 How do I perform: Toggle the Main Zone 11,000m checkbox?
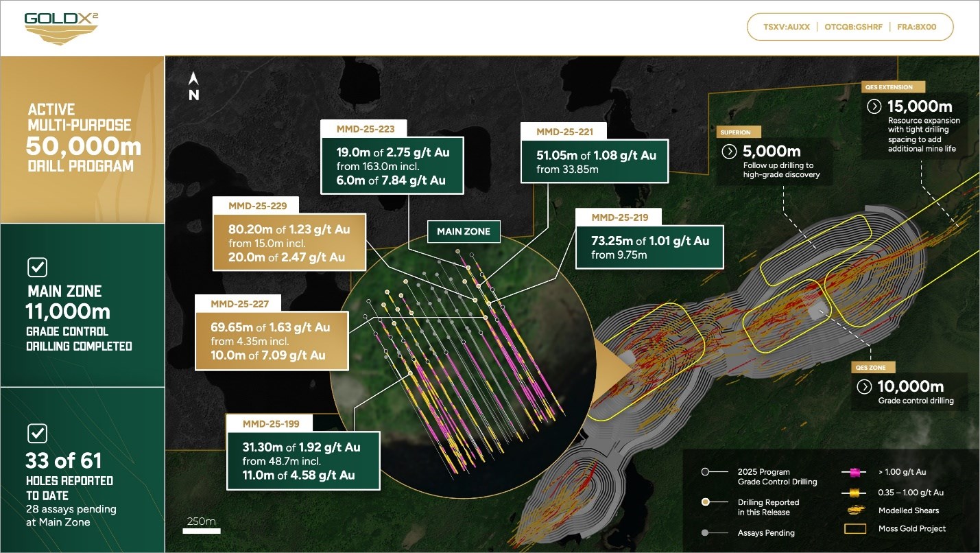[x=36, y=267]
